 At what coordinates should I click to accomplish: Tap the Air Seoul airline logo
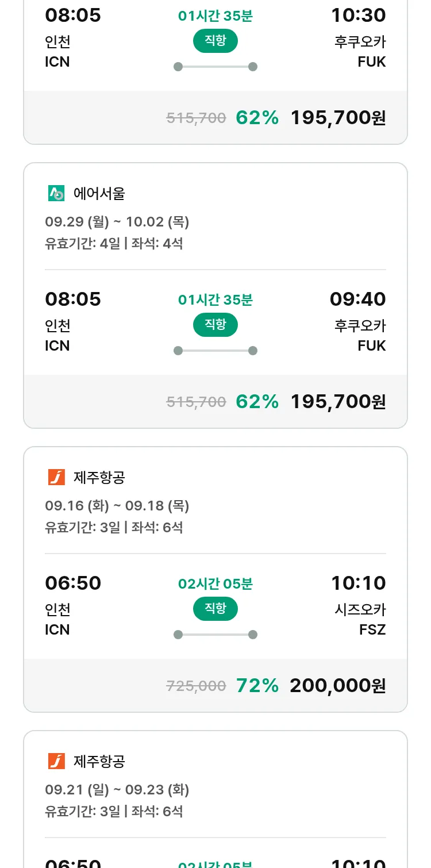(56, 194)
